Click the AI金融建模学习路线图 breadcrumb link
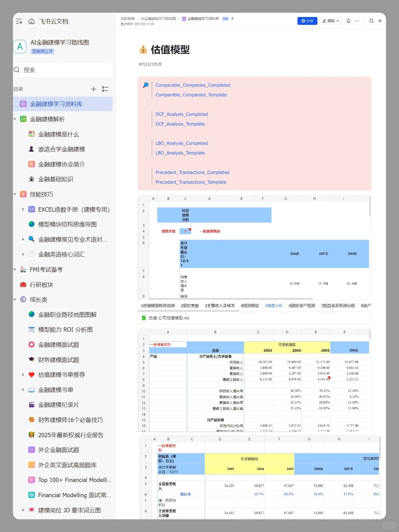This screenshot has width=399, height=532. tap(158, 18)
